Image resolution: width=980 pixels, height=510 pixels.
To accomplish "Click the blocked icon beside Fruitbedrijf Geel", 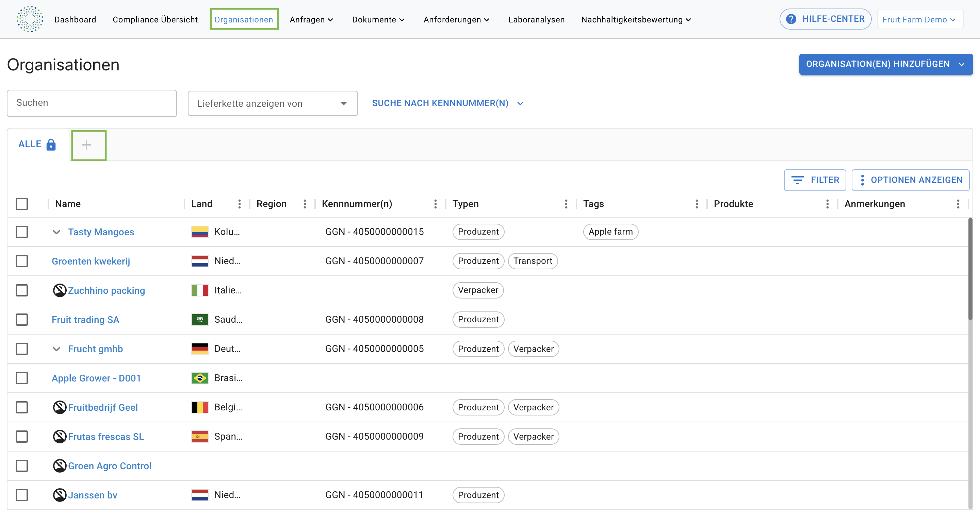I will coord(59,407).
